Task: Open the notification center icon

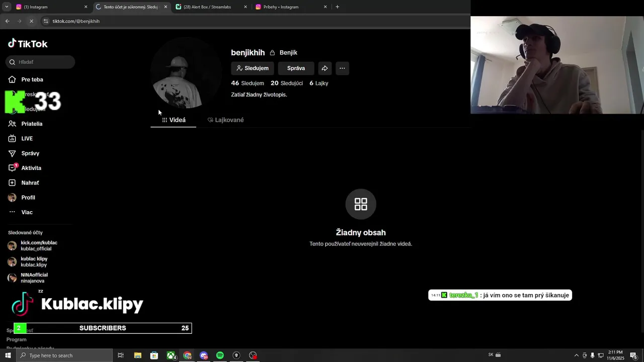Action: click(634, 355)
